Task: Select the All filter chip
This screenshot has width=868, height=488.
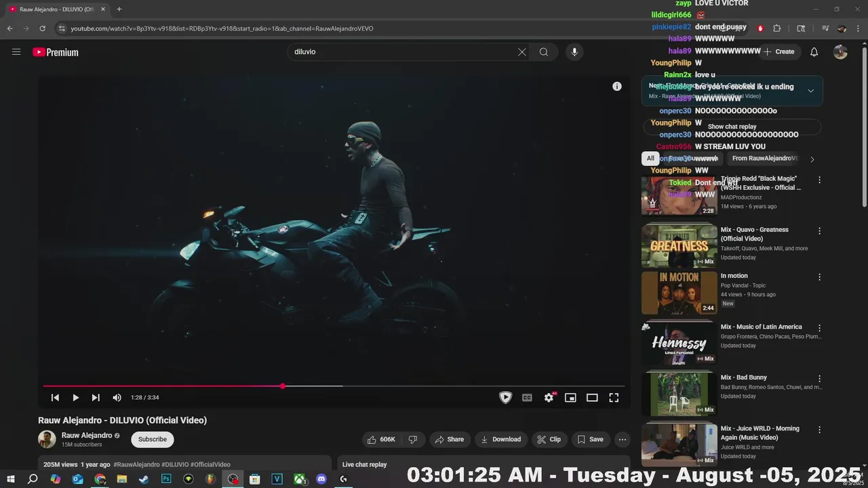Action: click(x=650, y=159)
